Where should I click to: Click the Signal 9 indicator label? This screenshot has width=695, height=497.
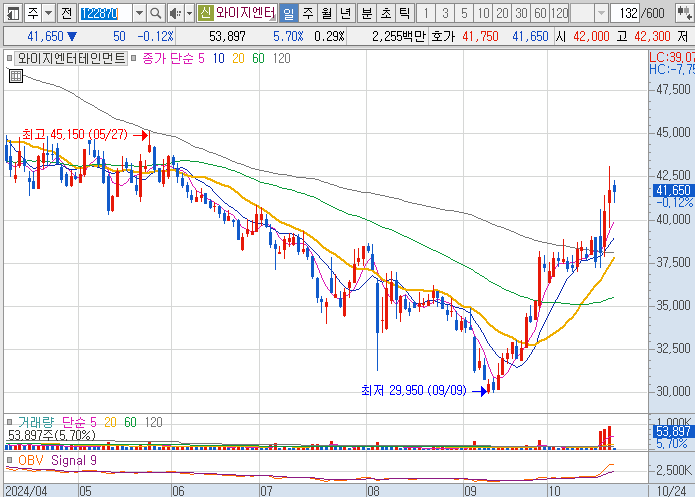pos(74,460)
